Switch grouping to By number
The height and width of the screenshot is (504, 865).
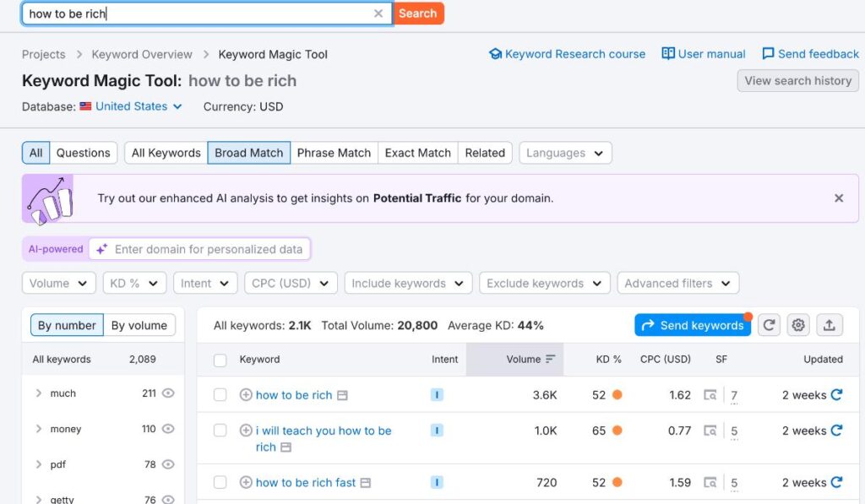click(67, 325)
